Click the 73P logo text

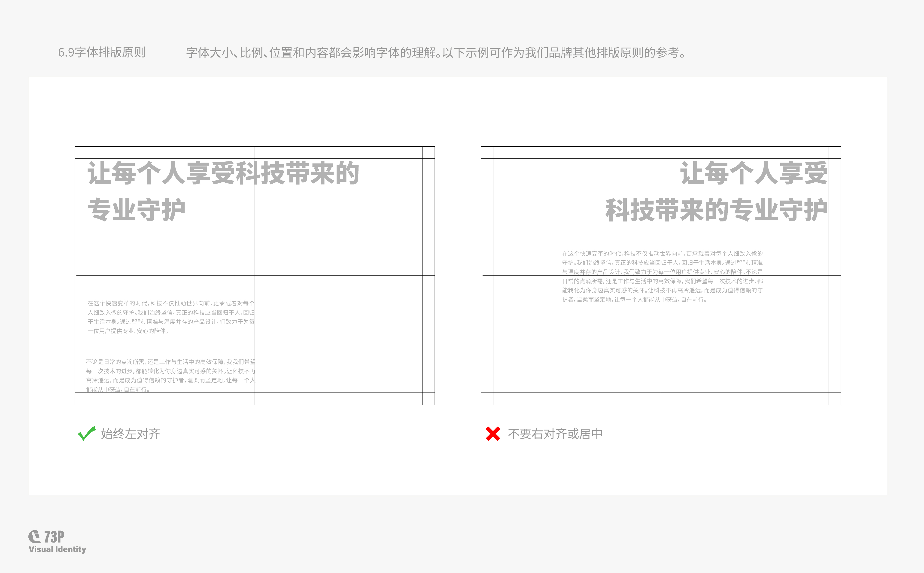pyautogui.click(x=54, y=537)
